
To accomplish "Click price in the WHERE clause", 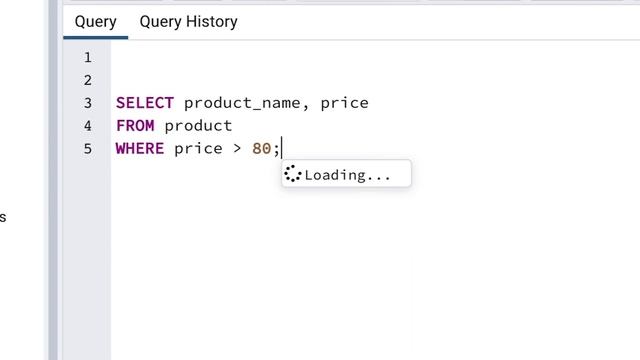I will [x=198, y=149].
